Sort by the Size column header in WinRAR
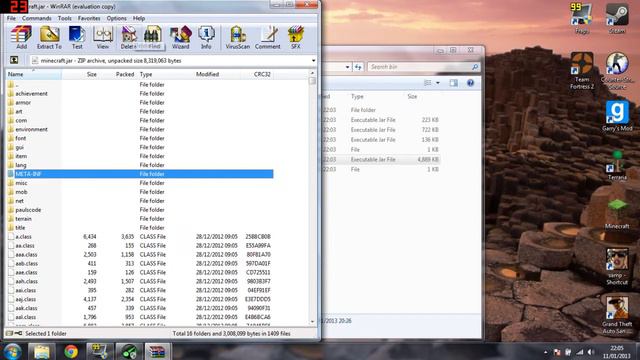Screen dimensions: 640x360 (x=80, y=74)
